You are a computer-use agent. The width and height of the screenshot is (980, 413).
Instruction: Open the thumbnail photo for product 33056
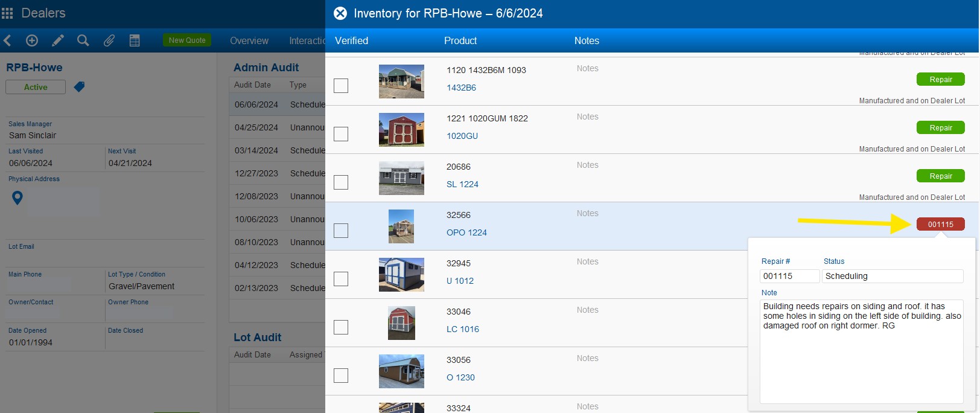[401, 371]
